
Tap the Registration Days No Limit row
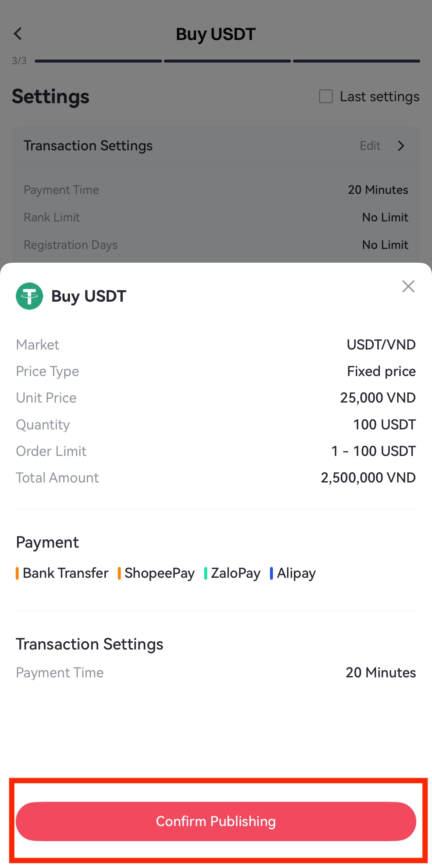coord(215,245)
